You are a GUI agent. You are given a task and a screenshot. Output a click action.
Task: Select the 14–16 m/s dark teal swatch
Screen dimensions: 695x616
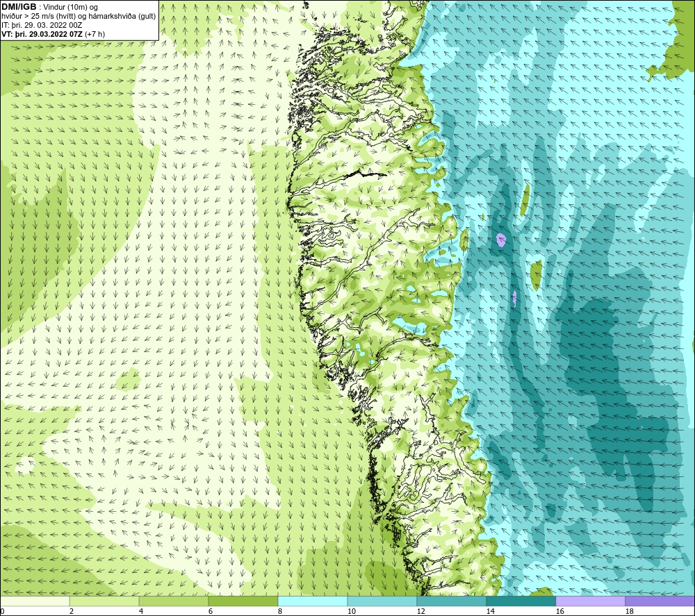[521, 601]
